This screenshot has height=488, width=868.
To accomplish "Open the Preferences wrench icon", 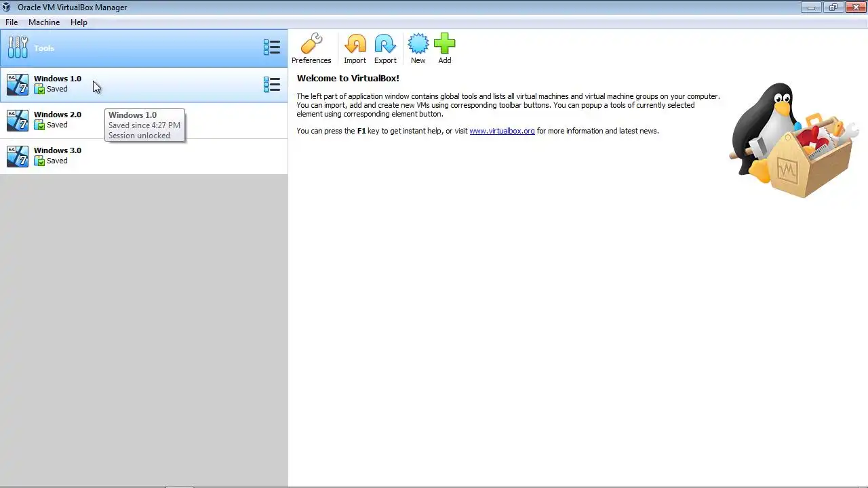I will [x=311, y=44].
